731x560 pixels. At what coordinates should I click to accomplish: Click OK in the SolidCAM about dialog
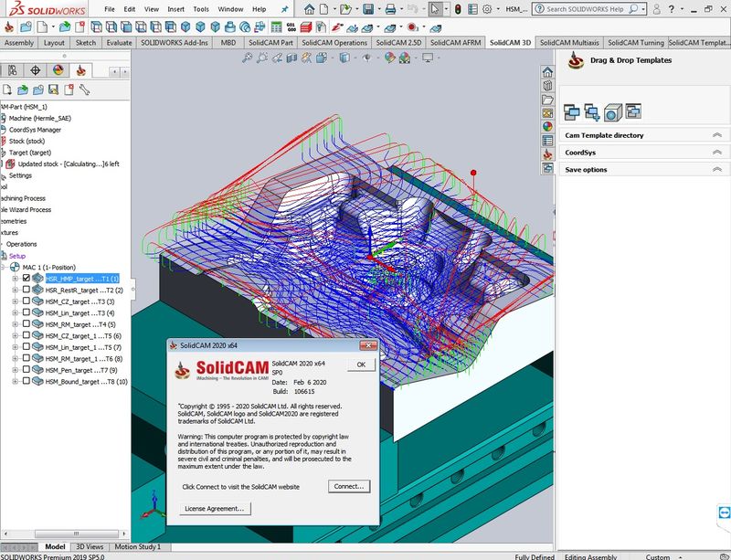point(360,365)
